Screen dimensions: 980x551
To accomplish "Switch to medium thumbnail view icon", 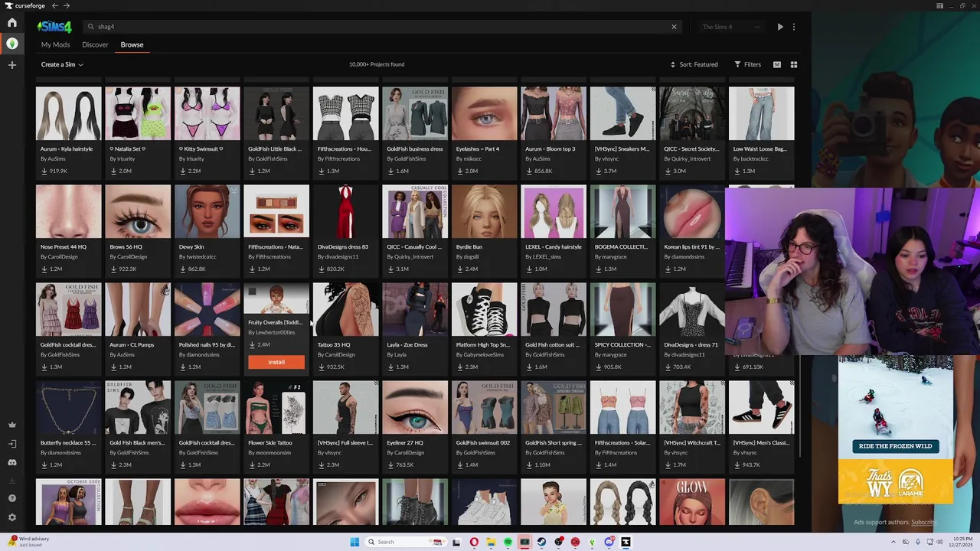I will [777, 64].
